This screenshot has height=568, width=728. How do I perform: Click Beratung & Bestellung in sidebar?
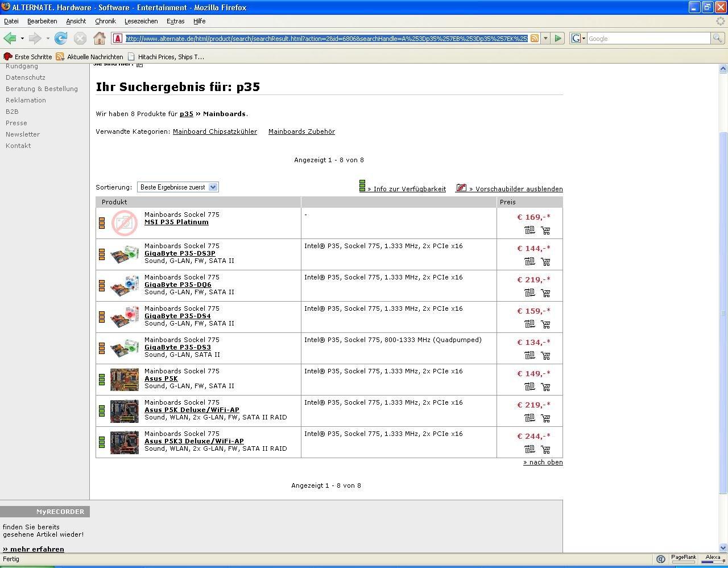coord(42,89)
